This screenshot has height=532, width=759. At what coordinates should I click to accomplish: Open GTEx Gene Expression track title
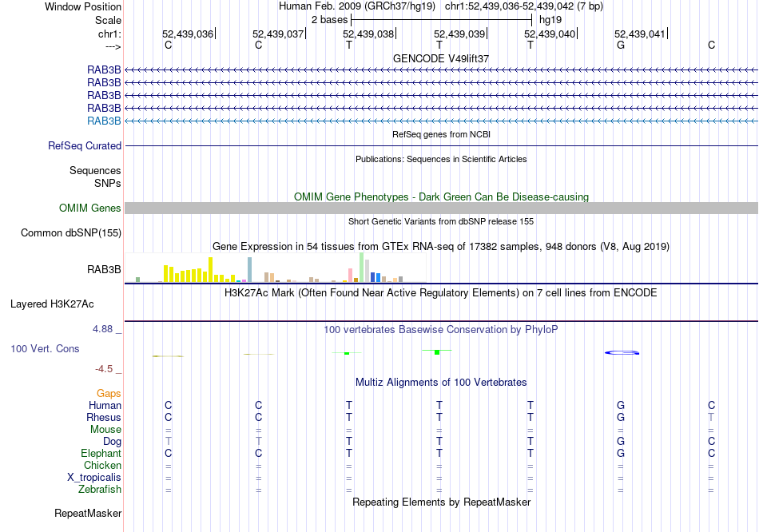441,246
